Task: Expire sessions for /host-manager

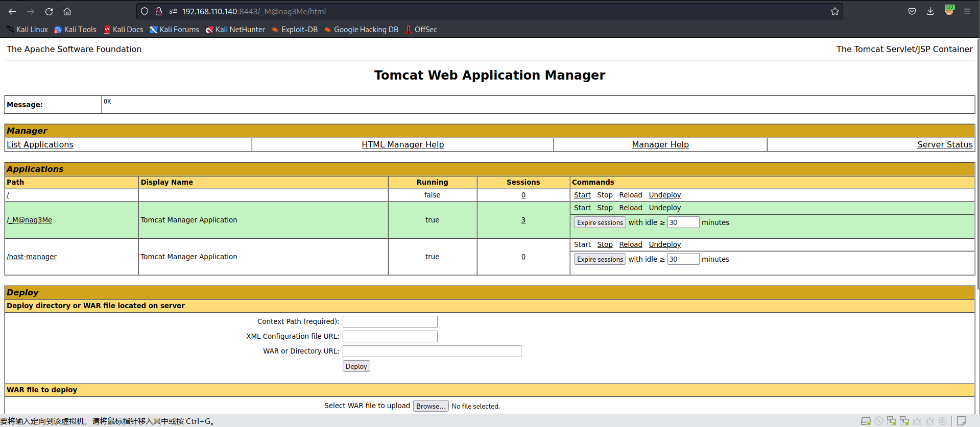Action: (x=600, y=259)
